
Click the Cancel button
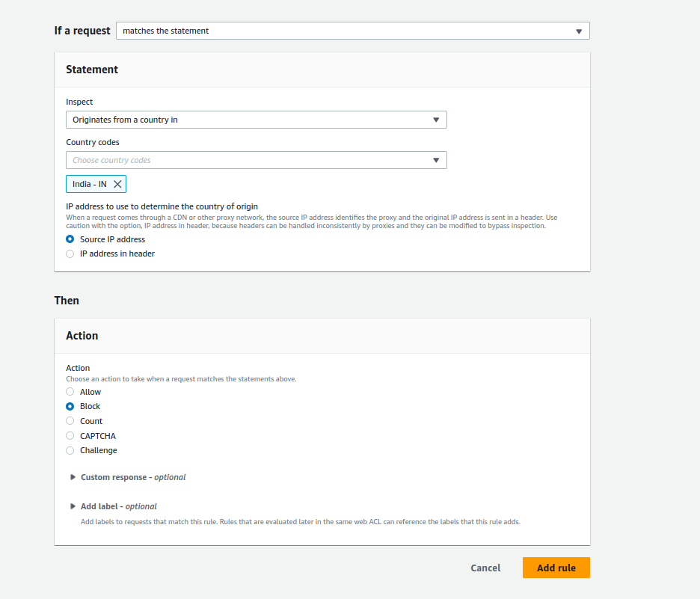(x=485, y=568)
